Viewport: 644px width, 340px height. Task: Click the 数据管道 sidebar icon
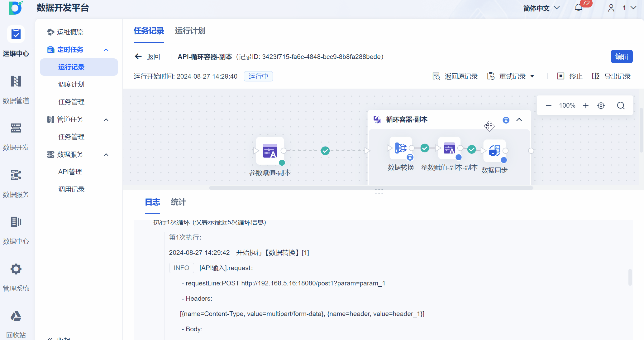(16, 81)
